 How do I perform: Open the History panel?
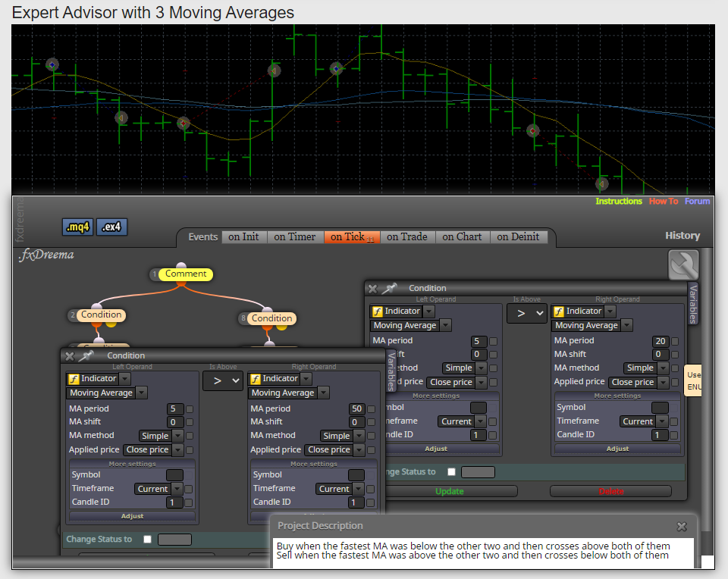click(682, 235)
